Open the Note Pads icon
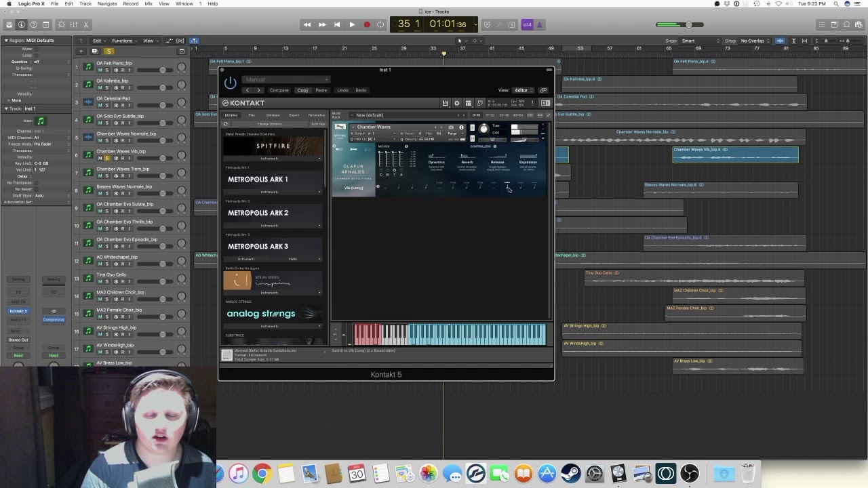 834,24
